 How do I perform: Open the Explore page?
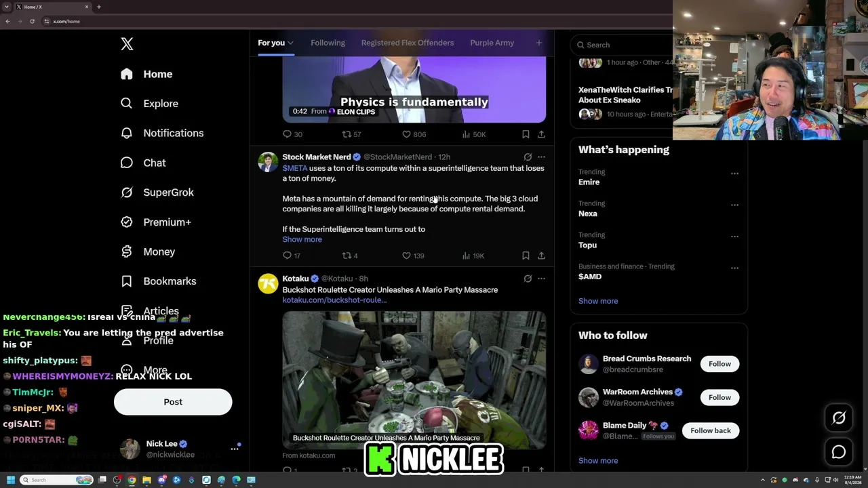click(149, 104)
